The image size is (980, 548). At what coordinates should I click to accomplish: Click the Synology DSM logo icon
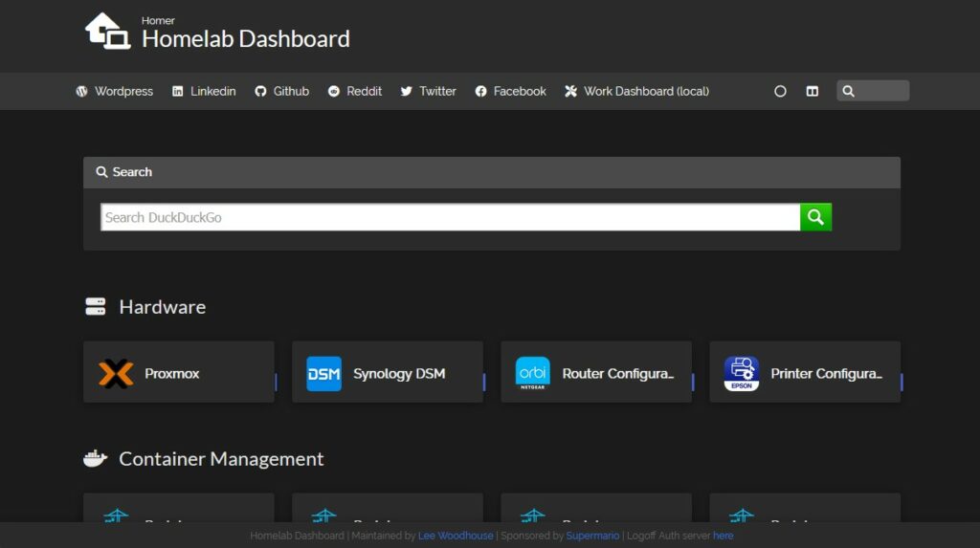323,374
